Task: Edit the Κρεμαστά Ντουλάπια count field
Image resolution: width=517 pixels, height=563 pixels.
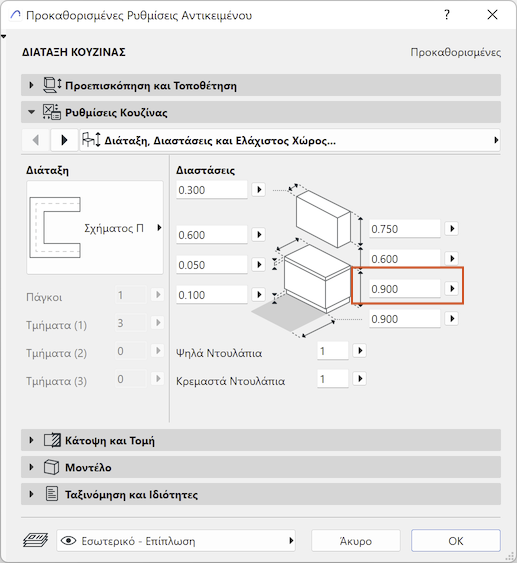Action: coord(333,379)
